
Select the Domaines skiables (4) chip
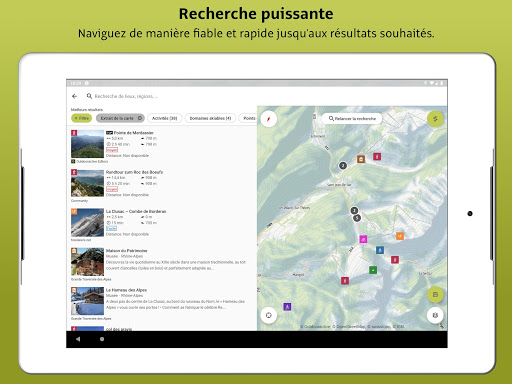click(x=210, y=118)
